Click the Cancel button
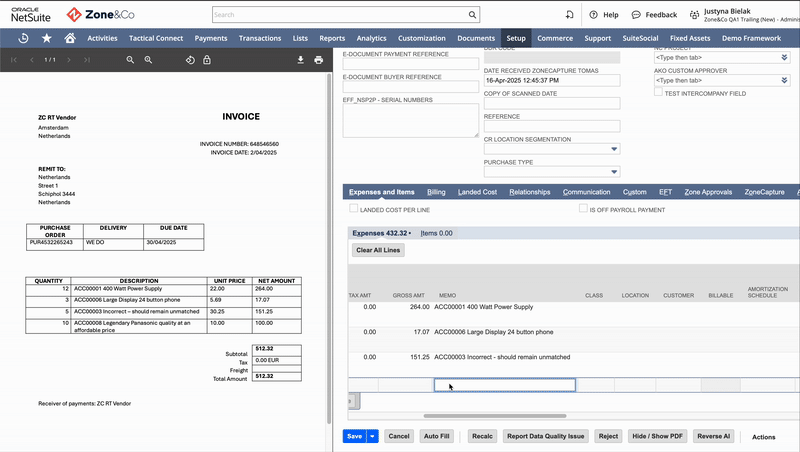 coord(398,436)
